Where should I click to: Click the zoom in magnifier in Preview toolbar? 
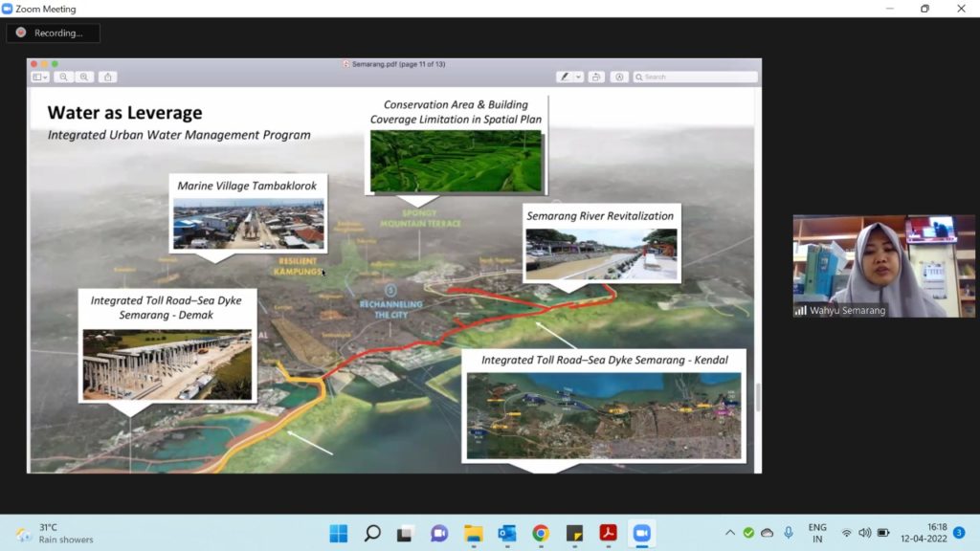pyautogui.click(x=84, y=77)
